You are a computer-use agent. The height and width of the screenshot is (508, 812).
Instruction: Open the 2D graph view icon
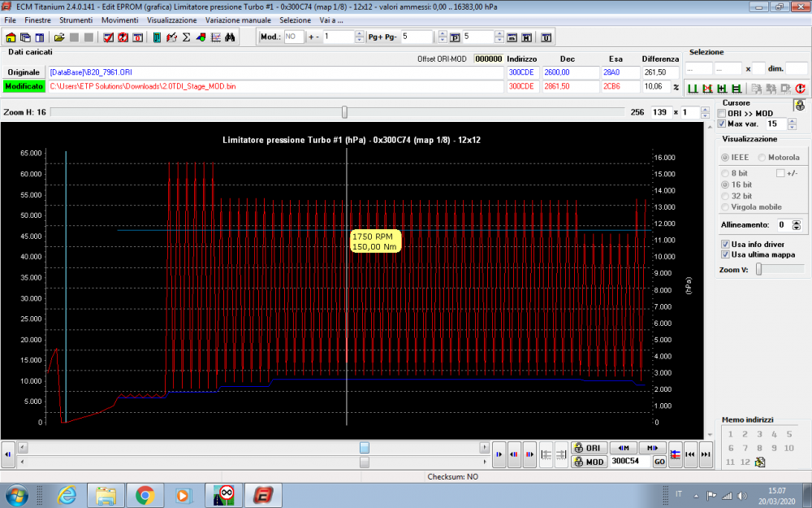[x=215, y=37]
